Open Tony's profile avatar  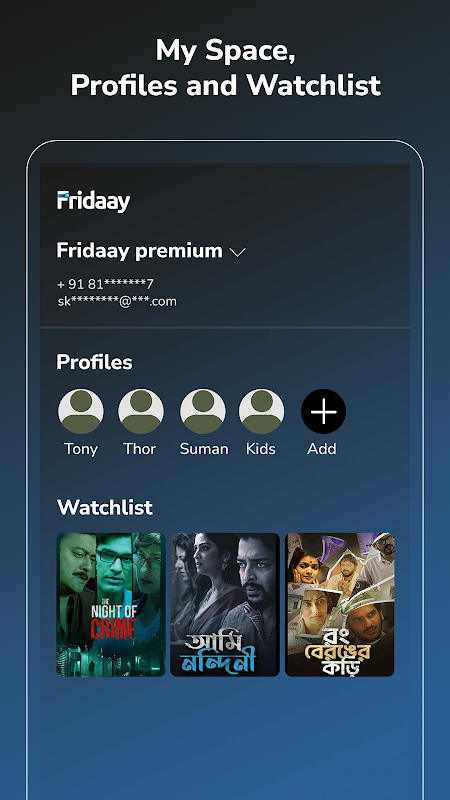[81, 411]
